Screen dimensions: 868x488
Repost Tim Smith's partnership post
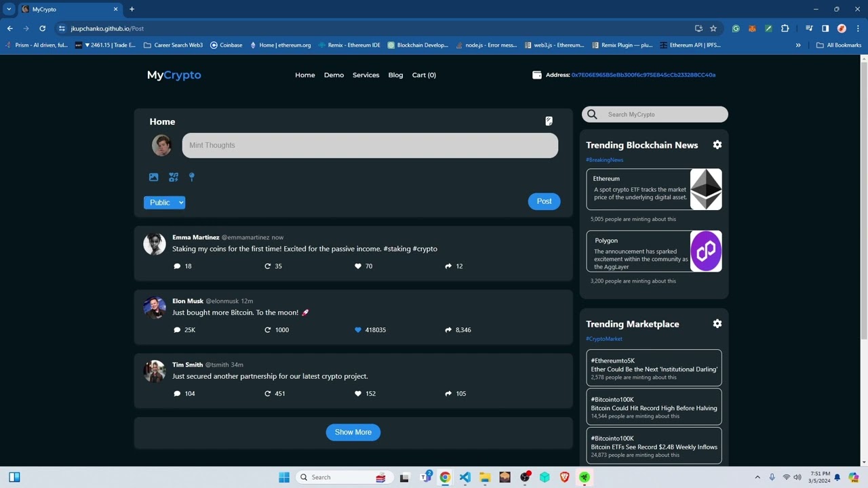(x=268, y=394)
